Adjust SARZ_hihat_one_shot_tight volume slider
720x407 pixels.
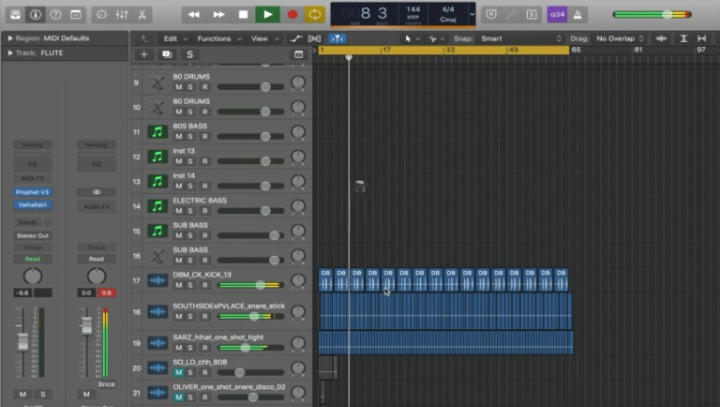(251, 348)
